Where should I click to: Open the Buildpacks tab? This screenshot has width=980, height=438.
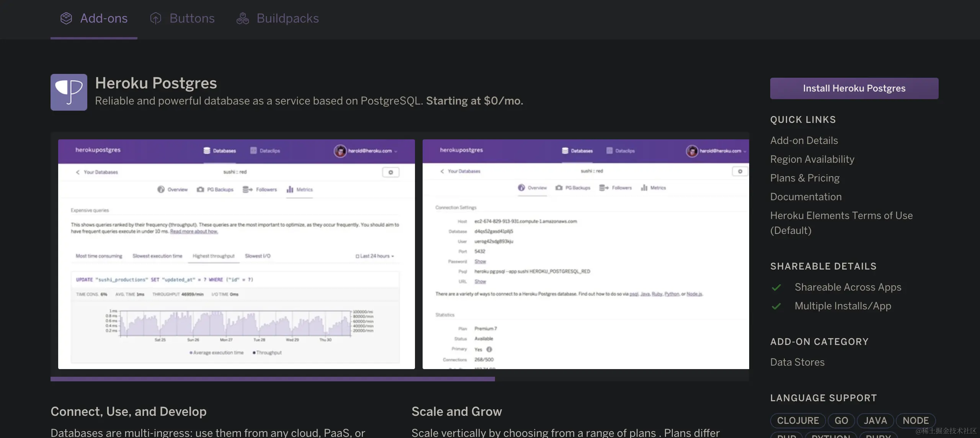pos(287,18)
